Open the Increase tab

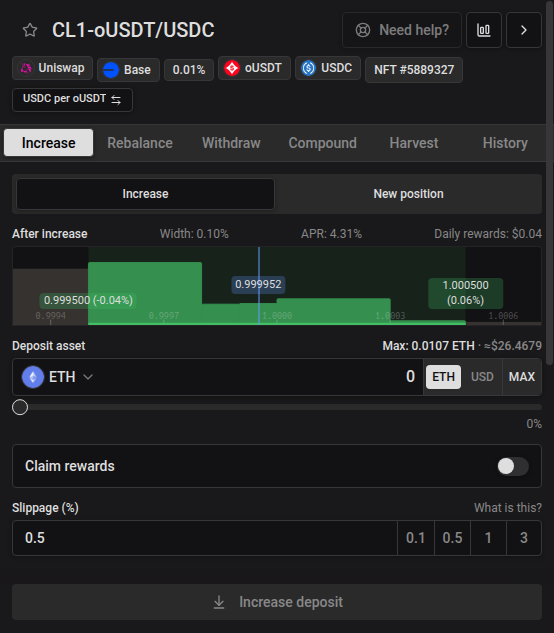[48, 143]
